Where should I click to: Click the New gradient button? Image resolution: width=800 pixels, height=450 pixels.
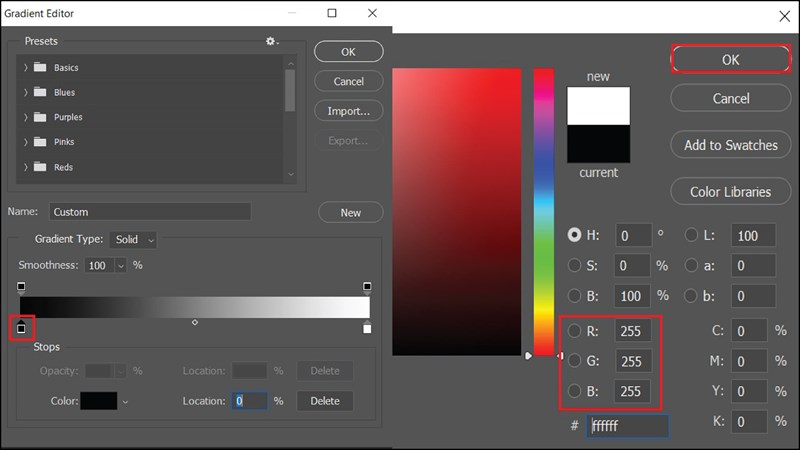click(351, 212)
